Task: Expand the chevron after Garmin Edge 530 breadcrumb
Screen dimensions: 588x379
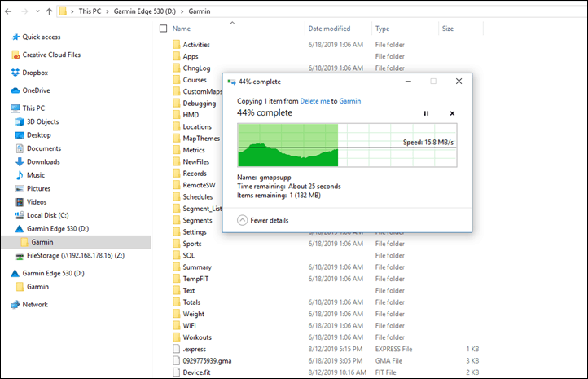Action: click(182, 11)
